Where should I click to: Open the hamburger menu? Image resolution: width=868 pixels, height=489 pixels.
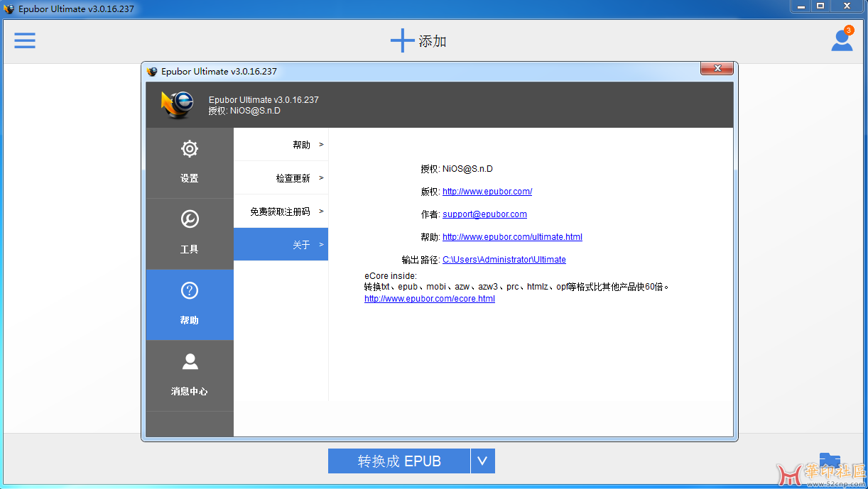[25, 40]
